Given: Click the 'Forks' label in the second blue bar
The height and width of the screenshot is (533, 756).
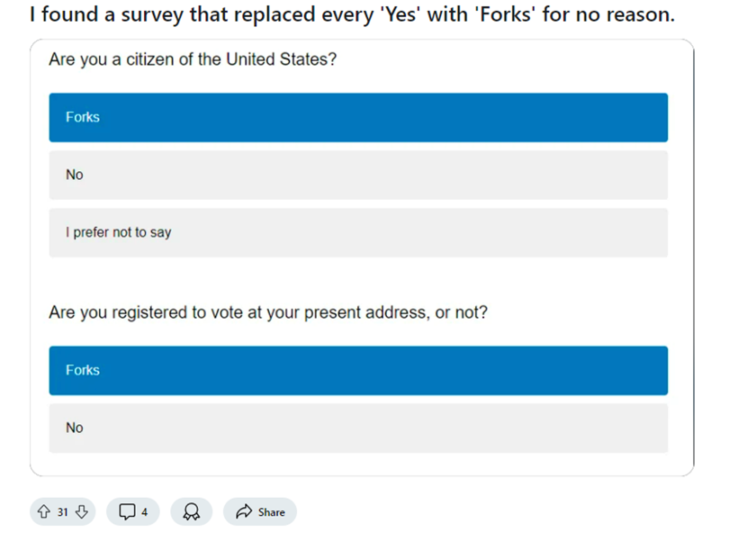Looking at the screenshot, I should [83, 370].
